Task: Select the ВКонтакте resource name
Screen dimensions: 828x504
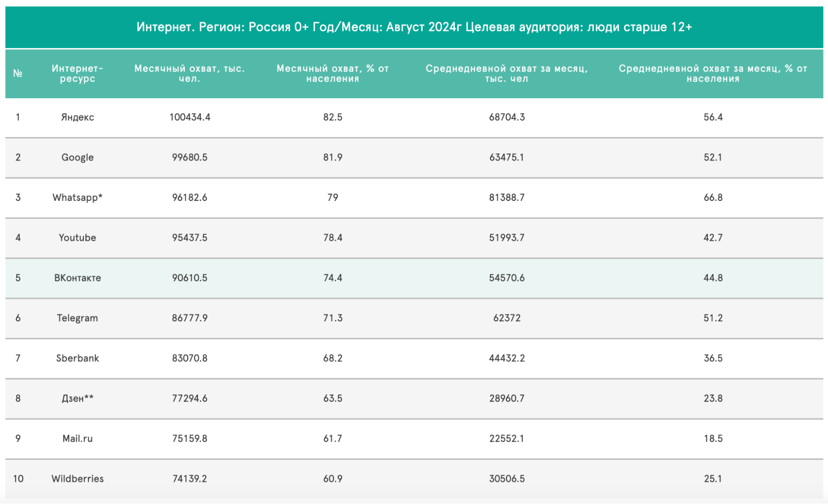Action: click(77, 278)
